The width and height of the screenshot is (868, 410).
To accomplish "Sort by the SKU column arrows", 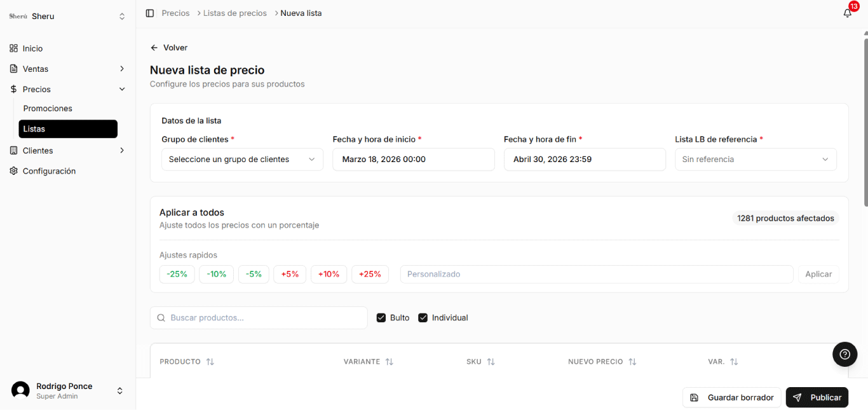I will [x=491, y=362].
